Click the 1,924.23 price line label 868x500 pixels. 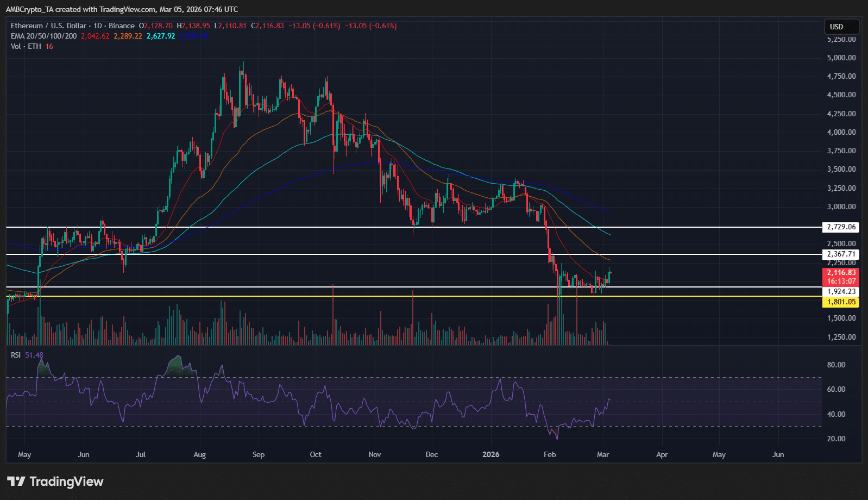coord(841,292)
